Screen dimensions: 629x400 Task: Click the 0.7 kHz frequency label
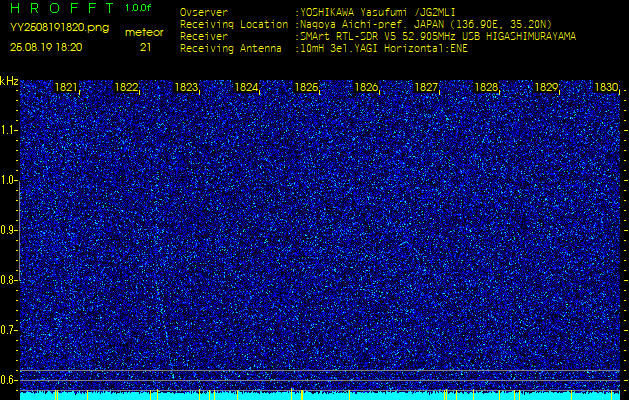click(x=7, y=330)
